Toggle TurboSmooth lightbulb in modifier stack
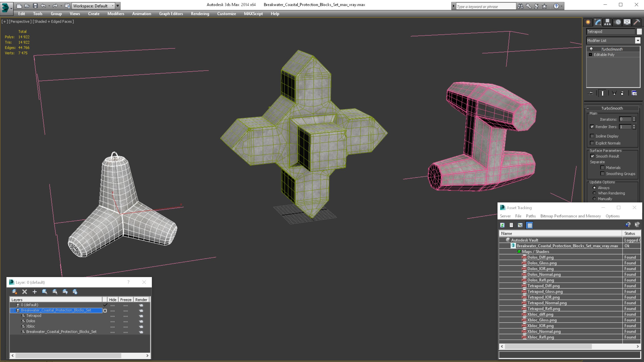This screenshot has width=644, height=362. [591, 49]
